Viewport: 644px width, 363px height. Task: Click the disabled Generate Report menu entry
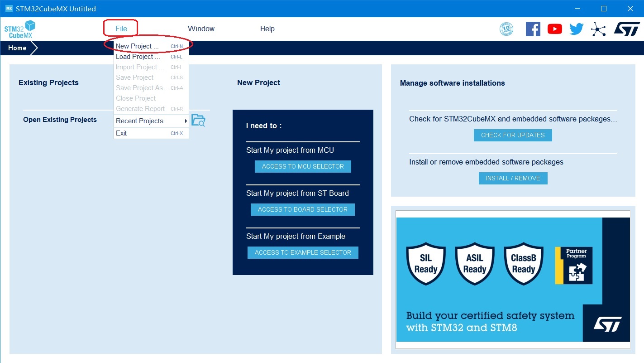pyautogui.click(x=151, y=109)
